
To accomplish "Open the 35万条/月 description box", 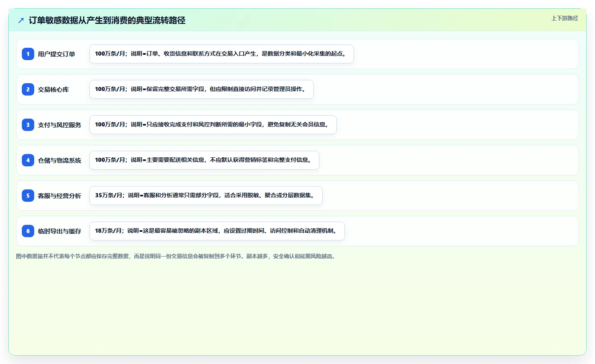I will [x=206, y=196].
